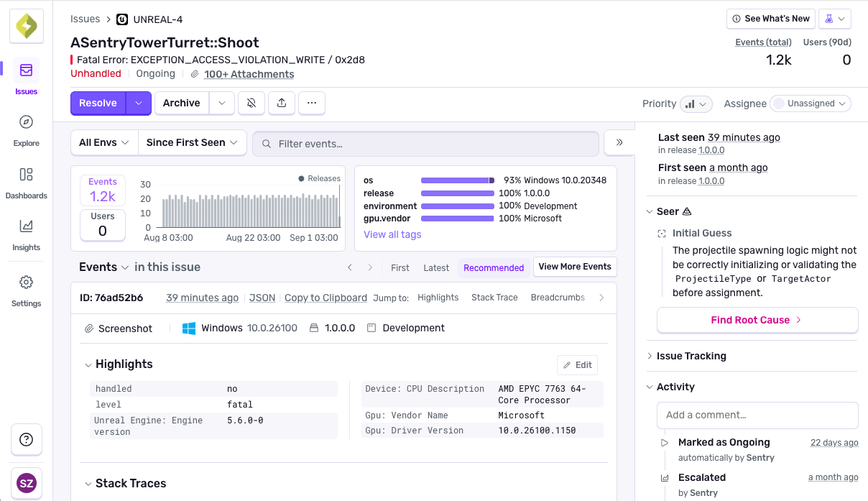Collapse the Highlights section

pos(88,364)
